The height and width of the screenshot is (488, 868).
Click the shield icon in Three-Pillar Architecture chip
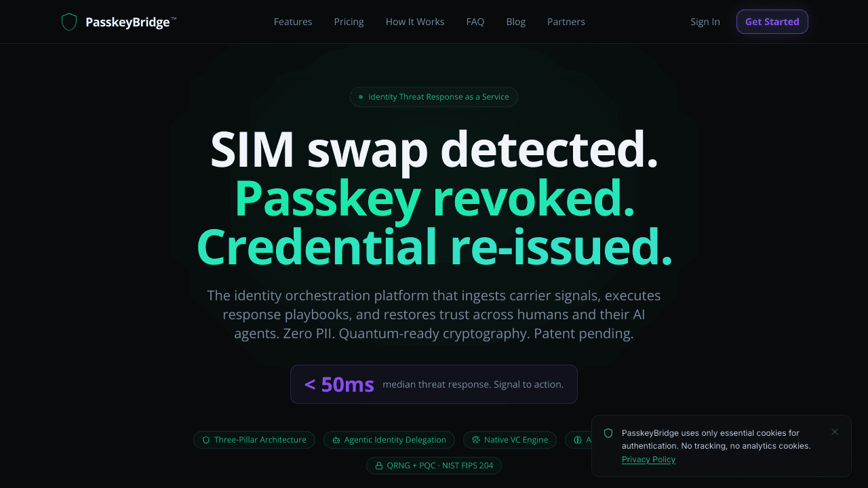206,440
